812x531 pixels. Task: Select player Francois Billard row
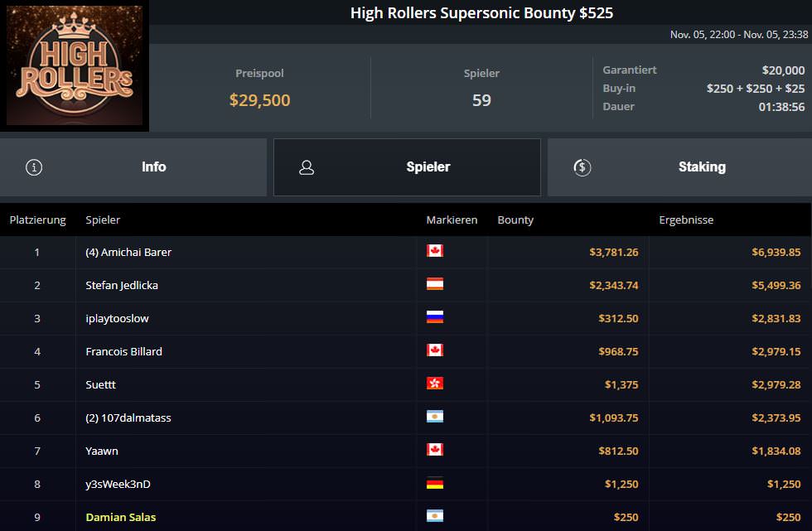[x=124, y=351]
